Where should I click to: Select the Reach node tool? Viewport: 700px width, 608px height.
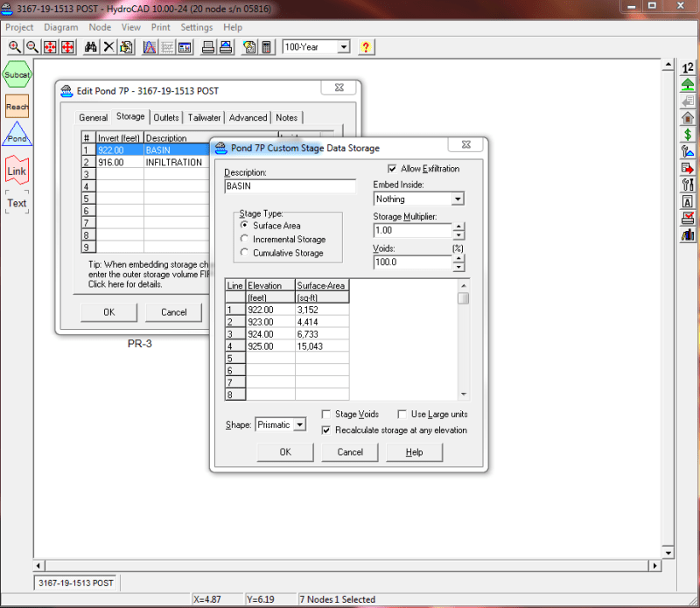point(17,106)
